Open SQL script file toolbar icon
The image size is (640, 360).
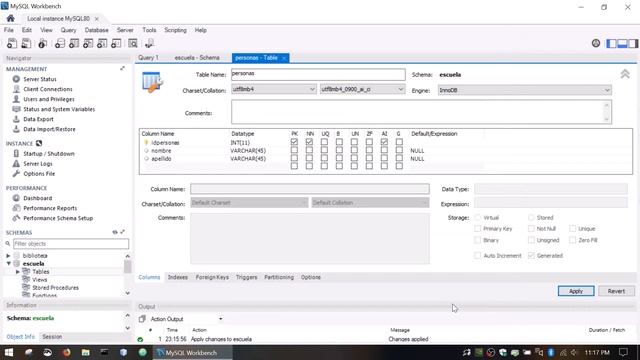26,43
